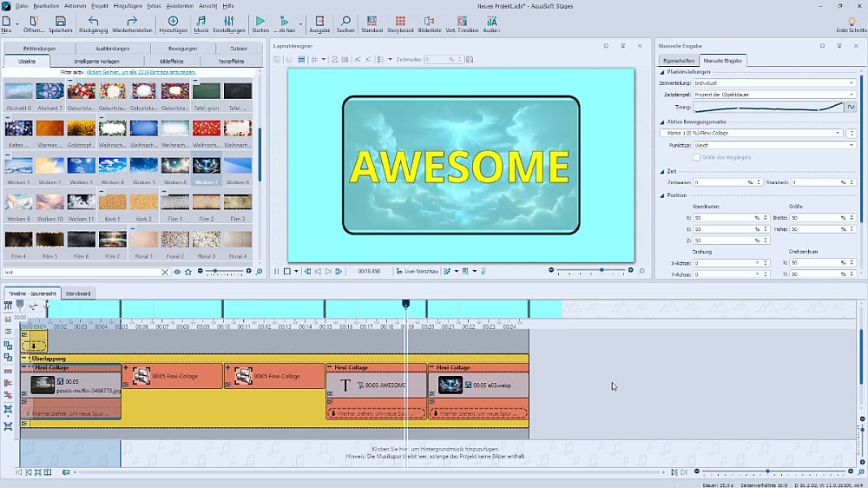The width and height of the screenshot is (868, 488).
Task: Collapse the Überlappung track with minus toggle
Action: pyautogui.click(x=24, y=358)
